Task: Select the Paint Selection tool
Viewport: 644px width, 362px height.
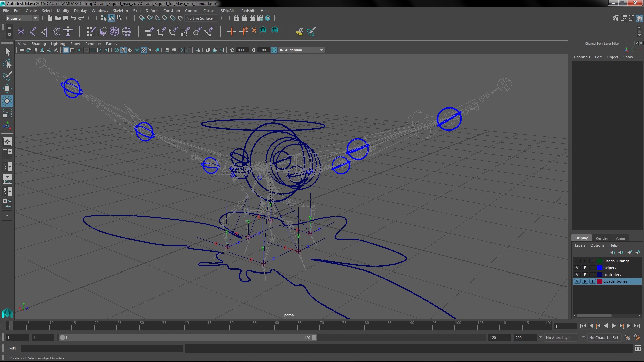Action: 7,76
